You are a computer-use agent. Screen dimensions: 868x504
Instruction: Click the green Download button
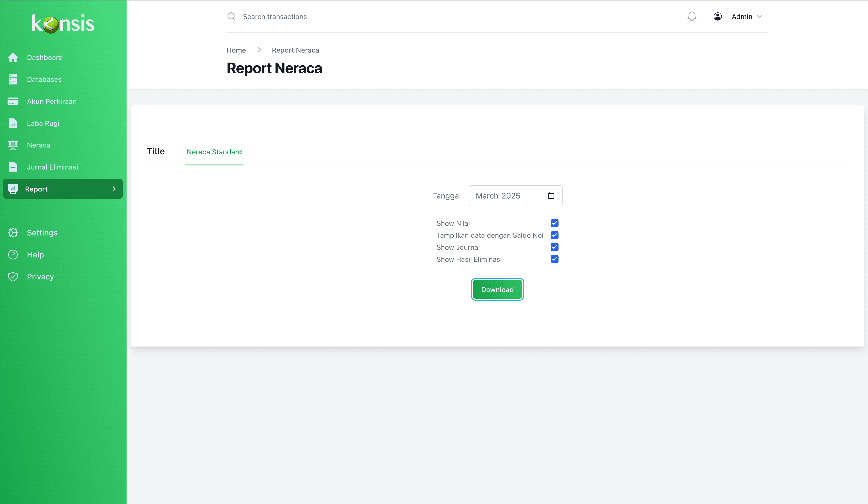[x=497, y=289]
